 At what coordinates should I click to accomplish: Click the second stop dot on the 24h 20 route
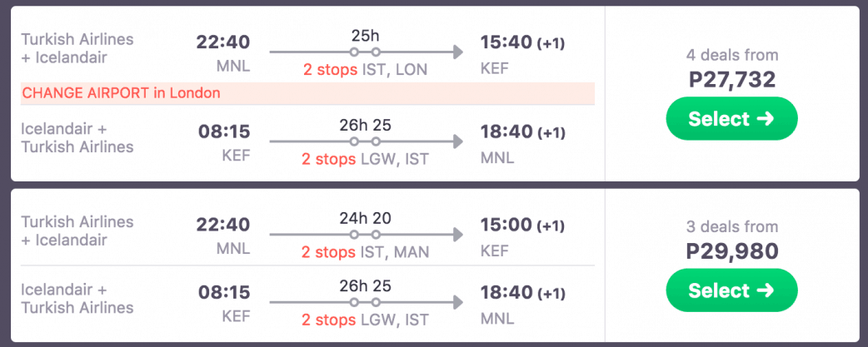click(x=376, y=235)
